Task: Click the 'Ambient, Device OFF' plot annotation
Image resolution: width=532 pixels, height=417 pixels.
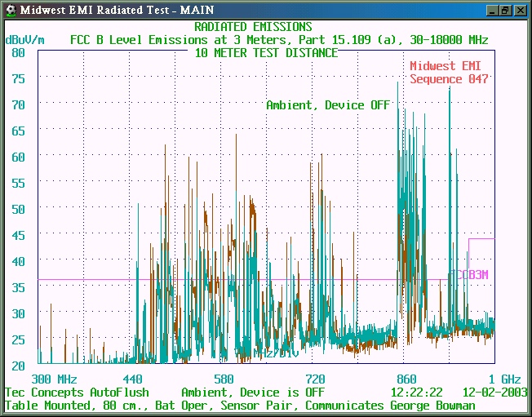Action: pyautogui.click(x=328, y=105)
